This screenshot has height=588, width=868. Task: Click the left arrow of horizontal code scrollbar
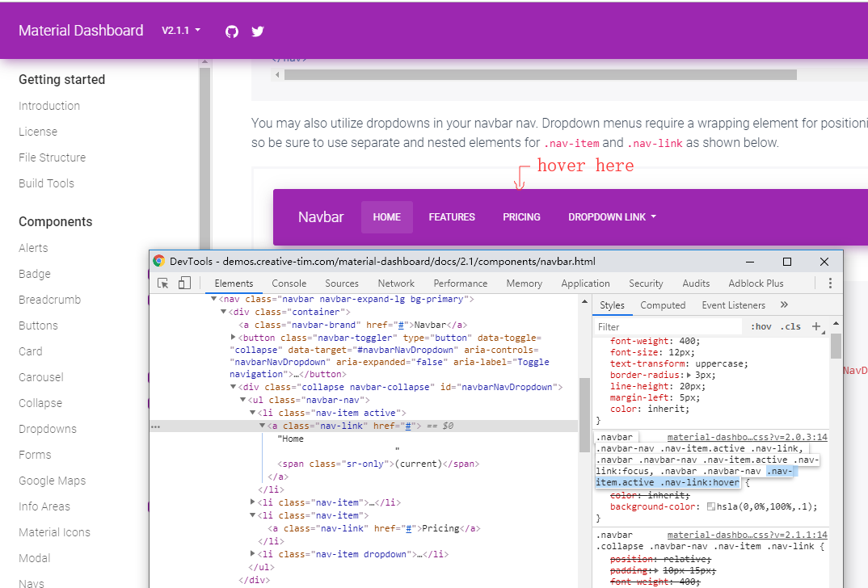click(277, 74)
